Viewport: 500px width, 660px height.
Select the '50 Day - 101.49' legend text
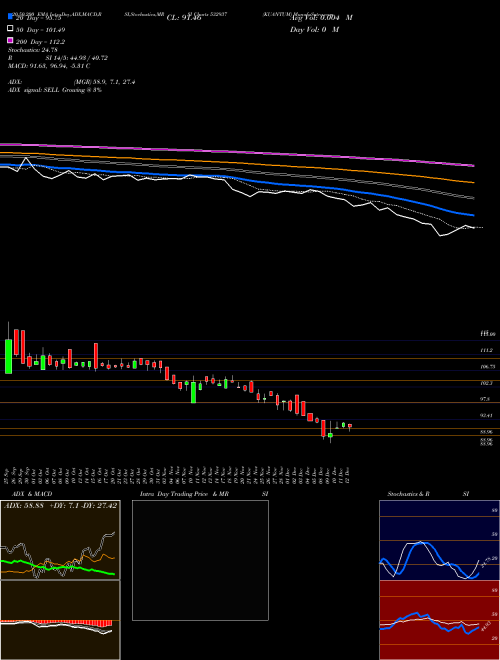tap(40, 30)
